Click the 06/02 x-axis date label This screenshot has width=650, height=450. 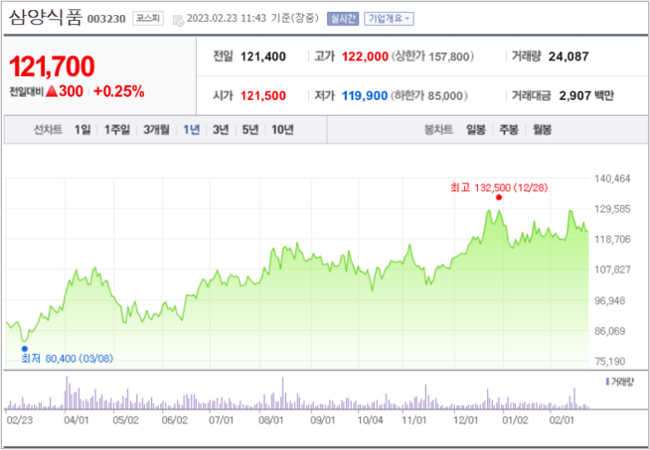175,420
